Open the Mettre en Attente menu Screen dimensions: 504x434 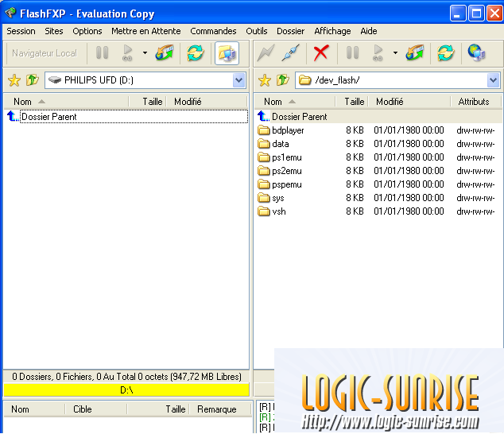146,31
